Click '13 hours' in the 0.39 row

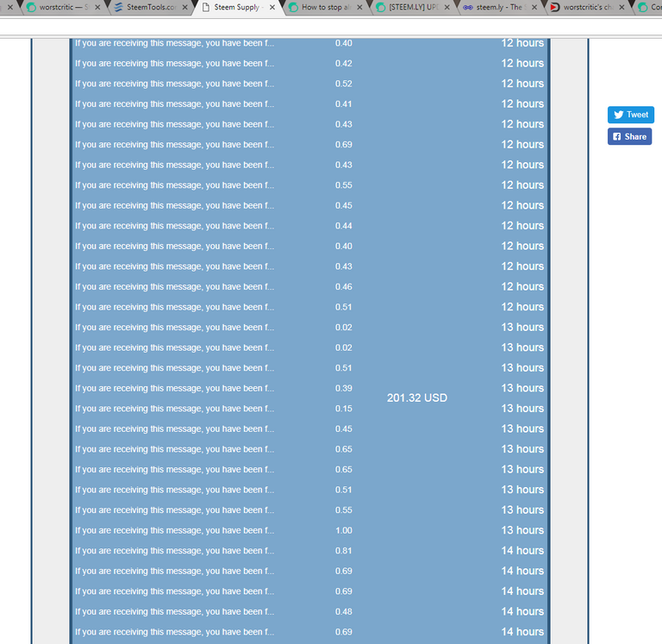click(522, 388)
